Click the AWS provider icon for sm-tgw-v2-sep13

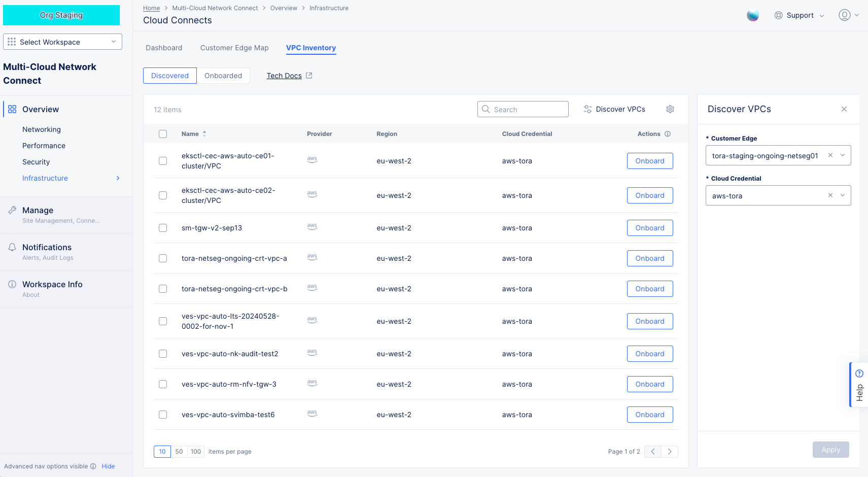[312, 227]
